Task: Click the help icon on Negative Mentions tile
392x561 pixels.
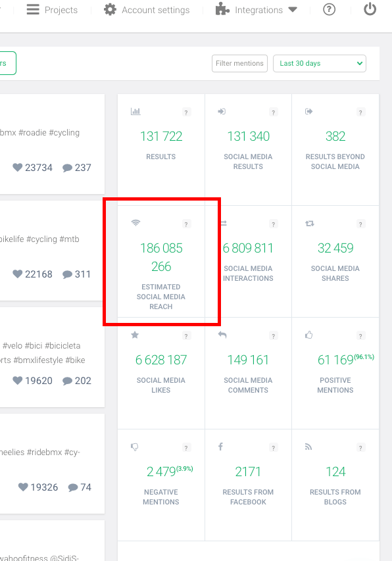Action: 186,448
